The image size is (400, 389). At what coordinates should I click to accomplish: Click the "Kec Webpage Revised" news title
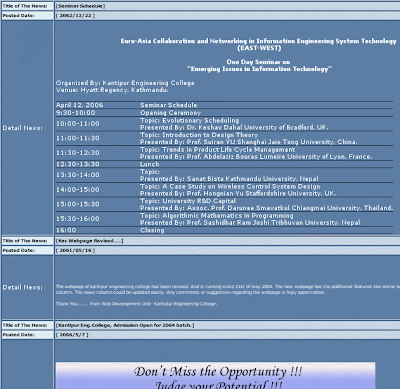coord(90,241)
